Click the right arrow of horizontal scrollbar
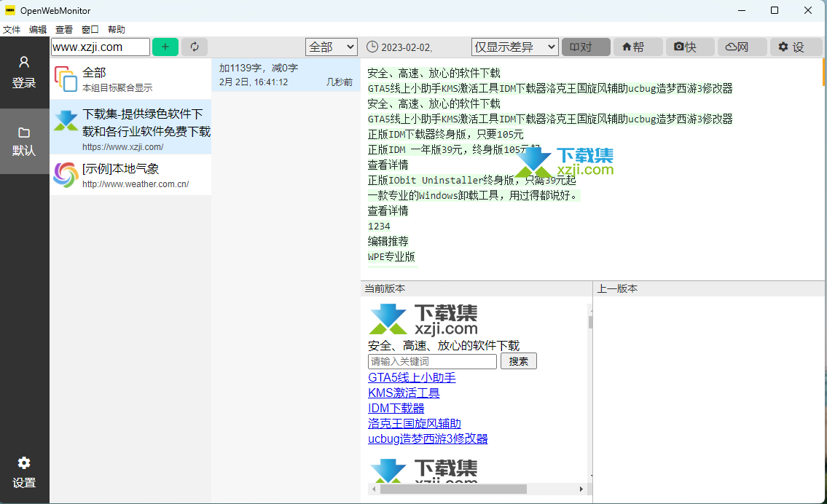The height and width of the screenshot is (504, 827). tap(581, 489)
